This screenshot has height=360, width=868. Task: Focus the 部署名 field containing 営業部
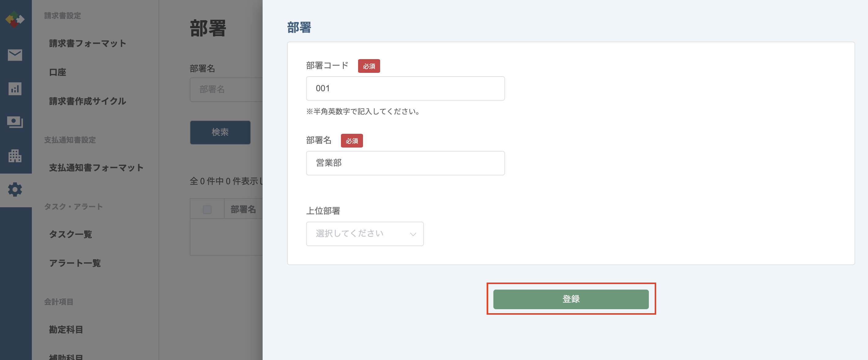point(405,163)
